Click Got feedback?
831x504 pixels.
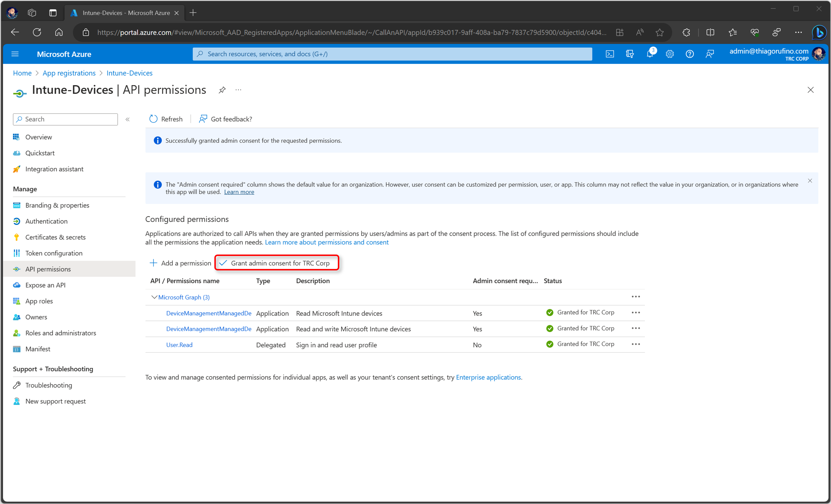tap(225, 119)
